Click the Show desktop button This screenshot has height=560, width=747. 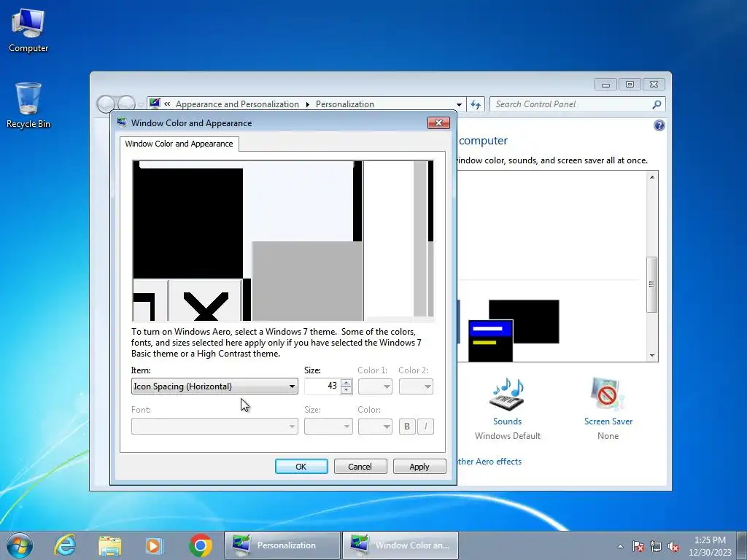[742, 545]
